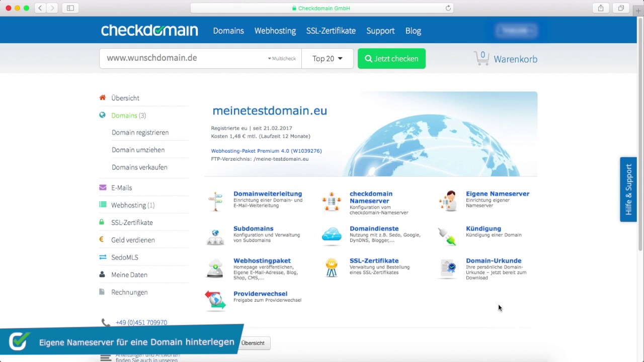The image size is (644, 362).
Task: Click the Domaindienste cloud icon
Action: 332,235
